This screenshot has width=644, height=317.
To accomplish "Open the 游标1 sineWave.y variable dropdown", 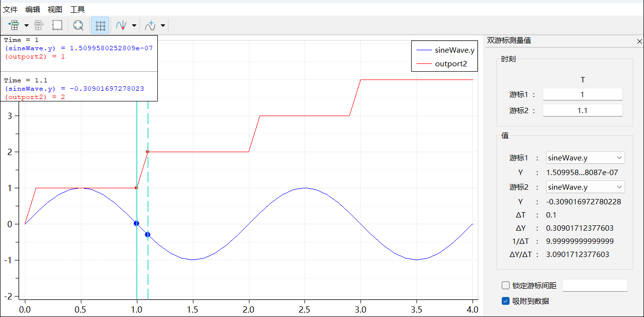I will pos(585,158).
